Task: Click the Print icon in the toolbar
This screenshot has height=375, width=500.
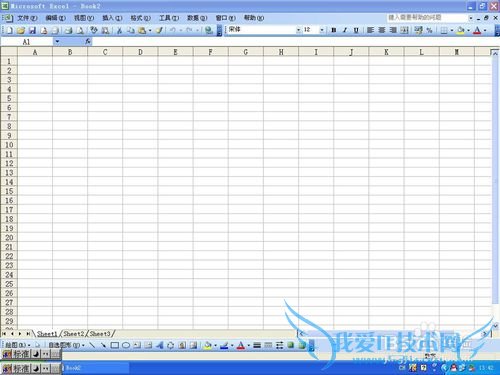Action: coord(69,30)
